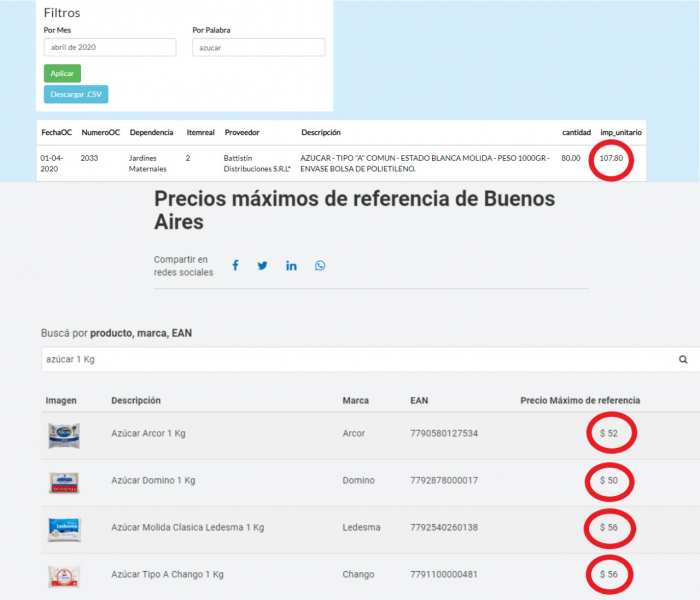
Task: Select the Dependencia column header
Action: [x=151, y=132]
